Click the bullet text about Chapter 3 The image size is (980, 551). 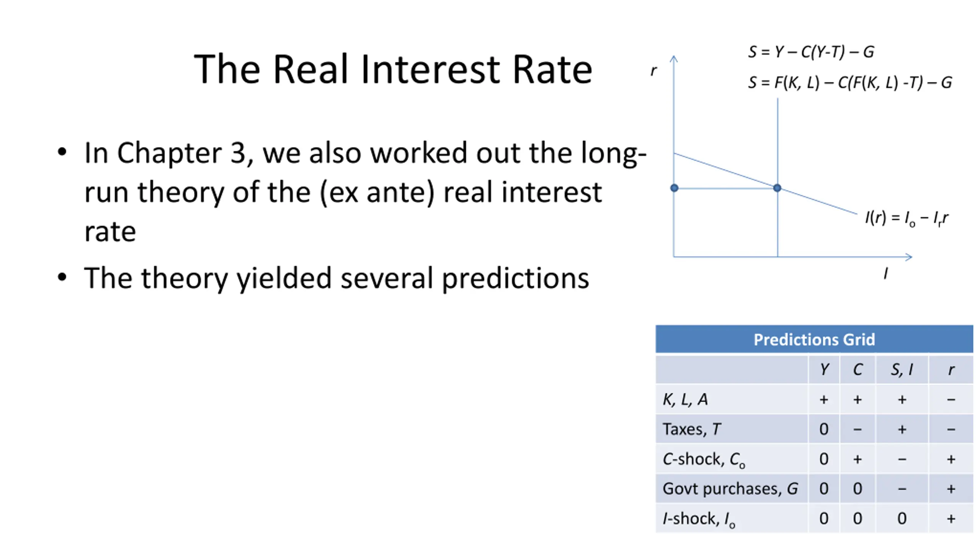pyautogui.click(x=366, y=191)
